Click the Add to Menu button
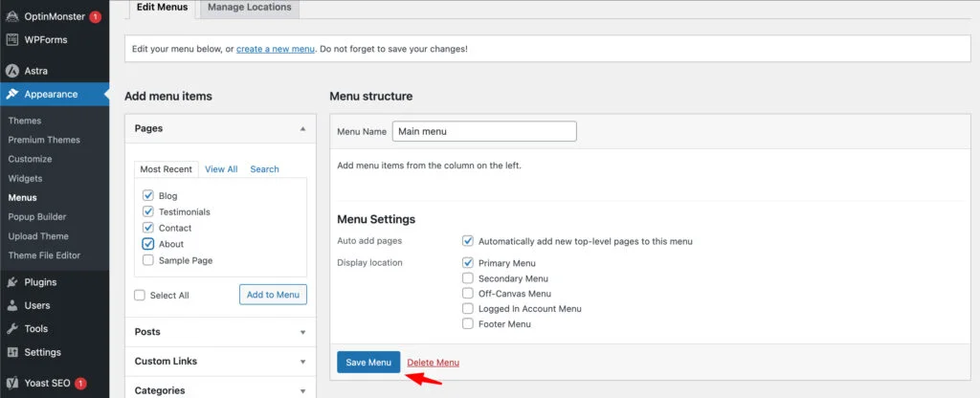 coord(273,295)
